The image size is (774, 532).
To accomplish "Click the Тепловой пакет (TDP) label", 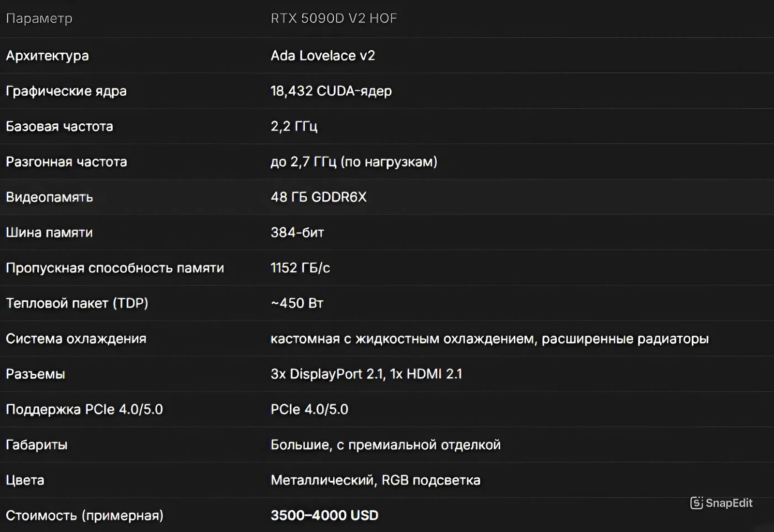I will pyautogui.click(x=77, y=303).
